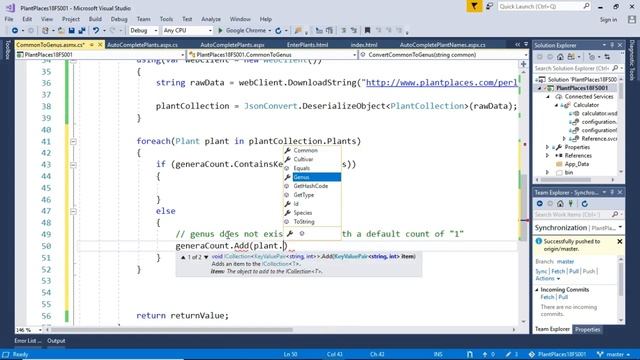This screenshot has height=360, width=640.
Task: Switch to EnterPlants.html tab
Action: (x=307, y=44)
